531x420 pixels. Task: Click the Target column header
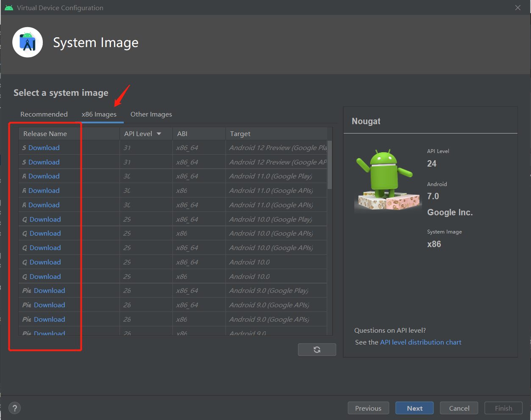point(240,134)
